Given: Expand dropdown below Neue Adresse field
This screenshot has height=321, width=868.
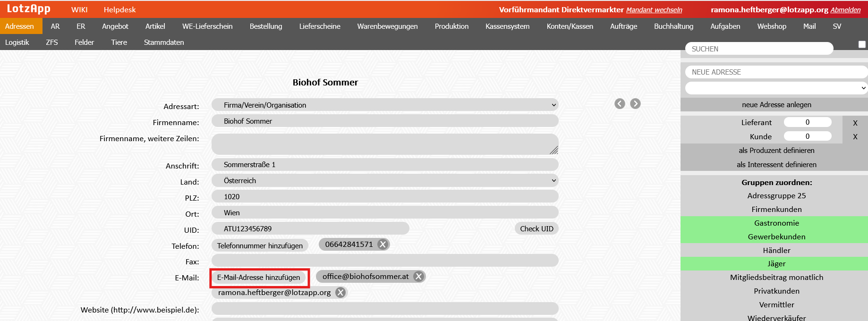Looking at the screenshot, I should [x=776, y=88].
